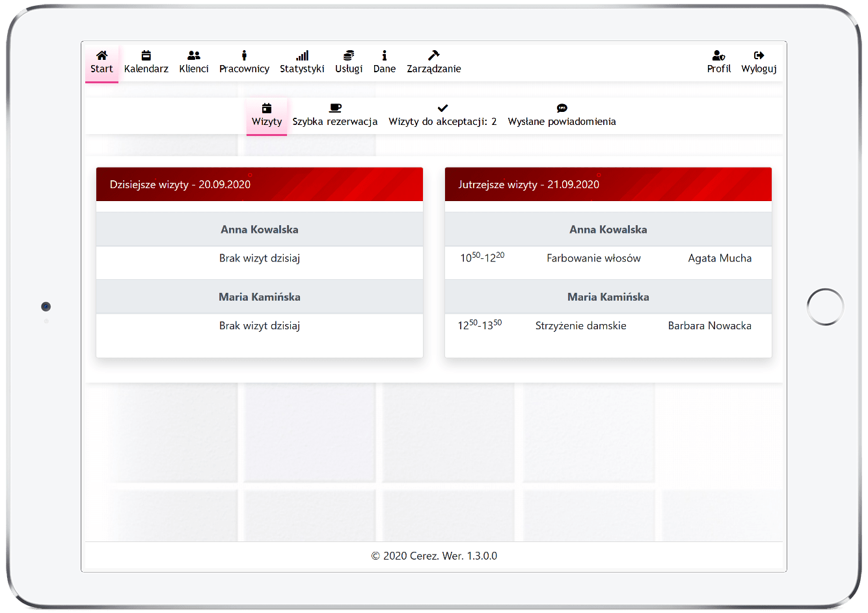Click Anna Kowalska header under Jutrzejsze wizyty
Image resolution: width=868 pixels, height=613 pixels.
pyautogui.click(x=608, y=230)
